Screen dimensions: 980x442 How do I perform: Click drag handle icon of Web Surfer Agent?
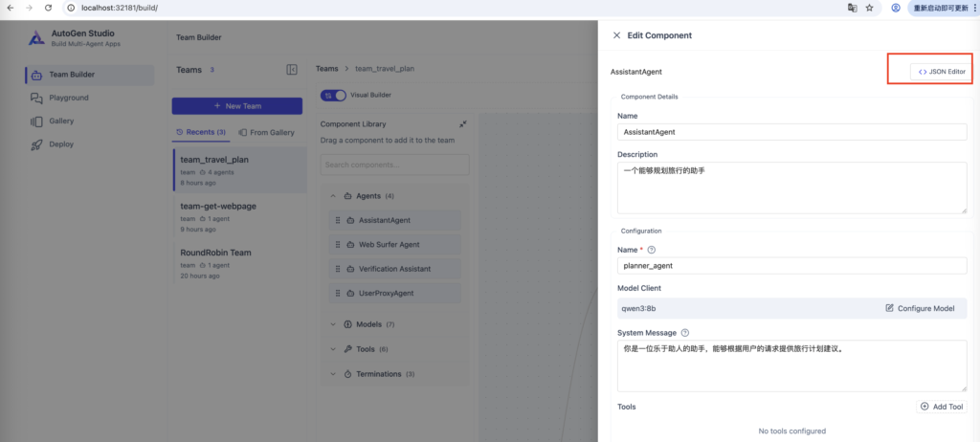(x=338, y=245)
